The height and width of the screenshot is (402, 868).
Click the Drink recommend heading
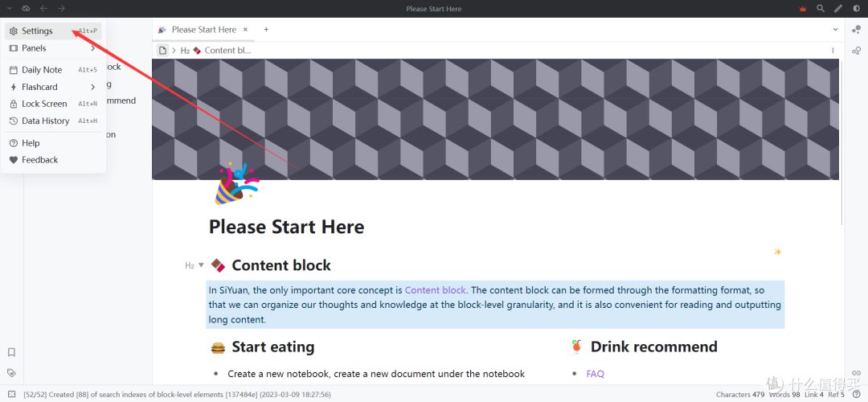click(653, 347)
